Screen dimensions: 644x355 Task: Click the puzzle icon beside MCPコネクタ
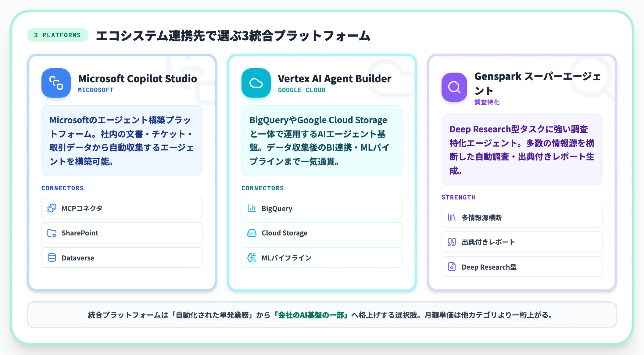click(52, 208)
